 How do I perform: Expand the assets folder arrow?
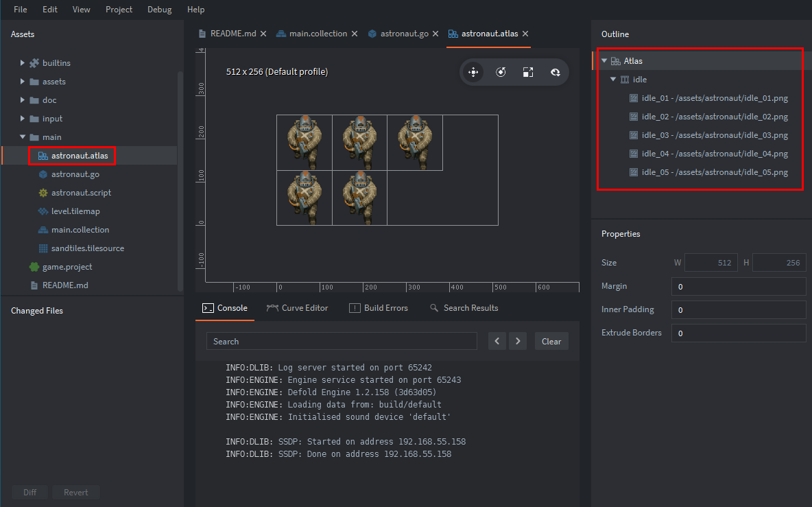(22, 82)
